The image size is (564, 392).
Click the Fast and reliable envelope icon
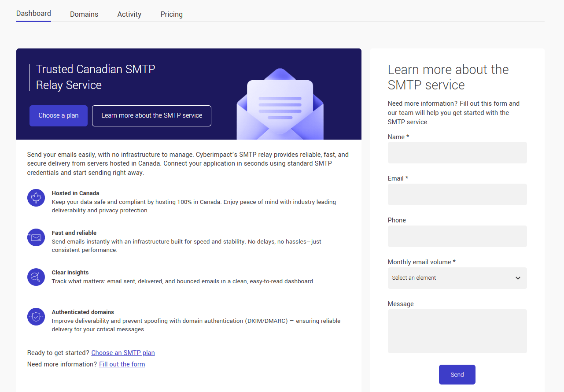point(36,237)
